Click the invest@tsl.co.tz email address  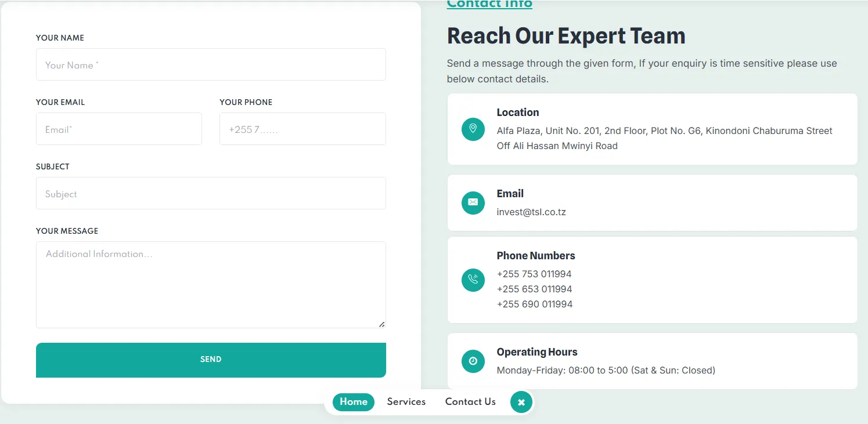tap(531, 212)
